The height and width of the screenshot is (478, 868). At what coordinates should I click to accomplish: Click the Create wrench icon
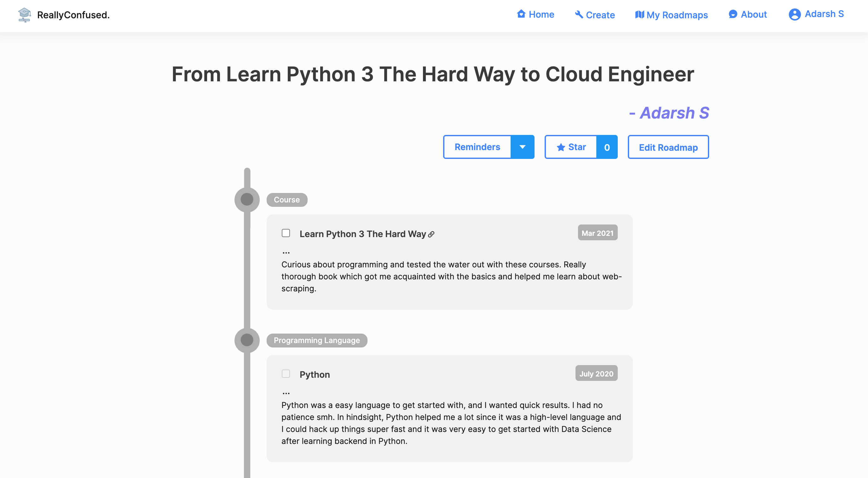[x=579, y=15]
